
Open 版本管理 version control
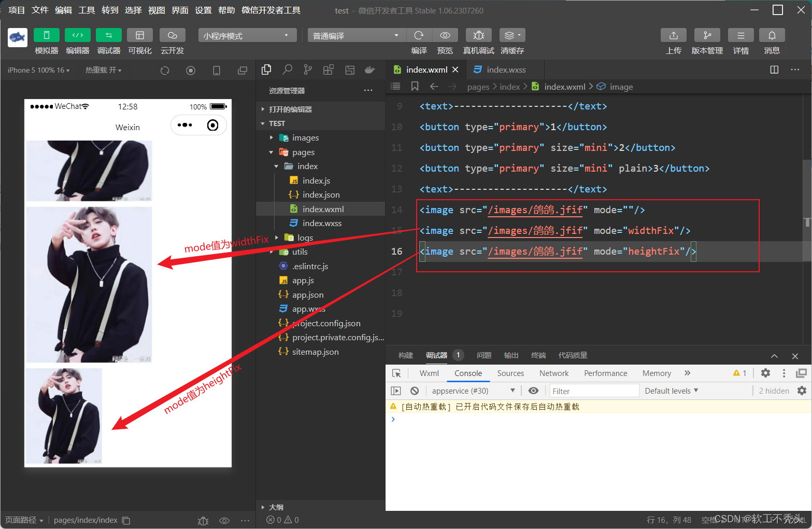707,35
